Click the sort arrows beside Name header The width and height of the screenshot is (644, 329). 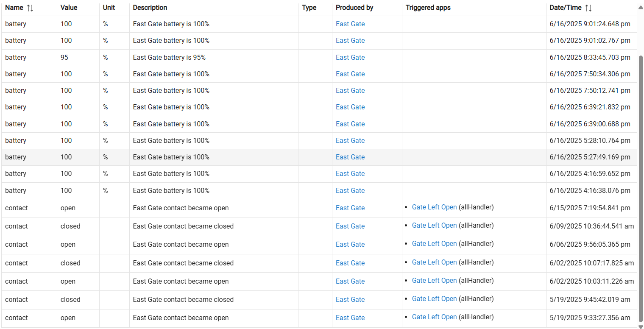click(x=30, y=8)
